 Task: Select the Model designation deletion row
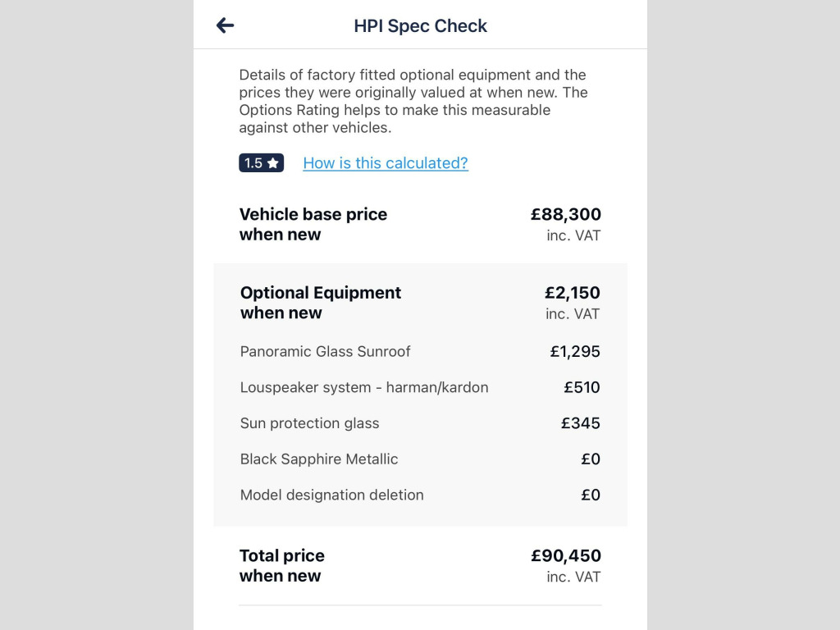(331, 495)
